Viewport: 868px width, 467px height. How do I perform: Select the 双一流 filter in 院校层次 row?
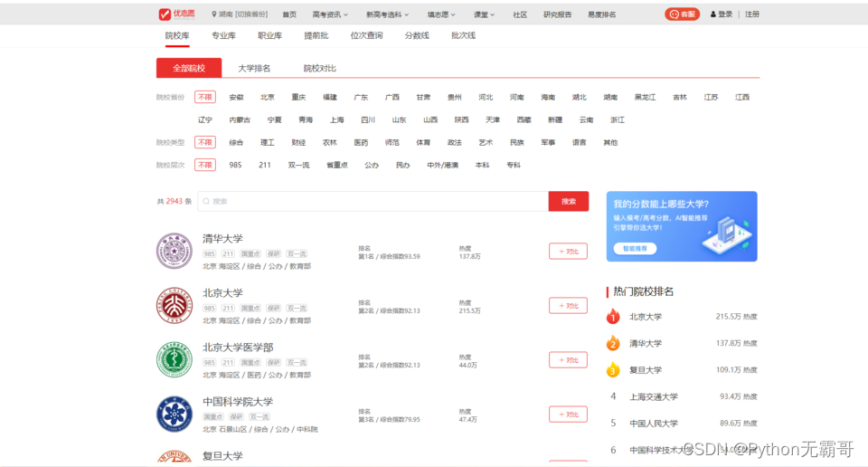[299, 165]
